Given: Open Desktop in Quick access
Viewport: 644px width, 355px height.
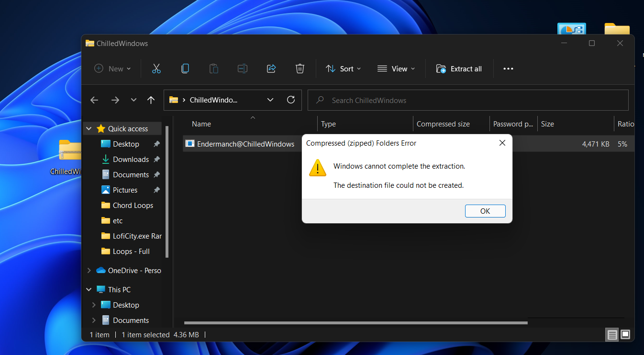Looking at the screenshot, I should 126,144.
